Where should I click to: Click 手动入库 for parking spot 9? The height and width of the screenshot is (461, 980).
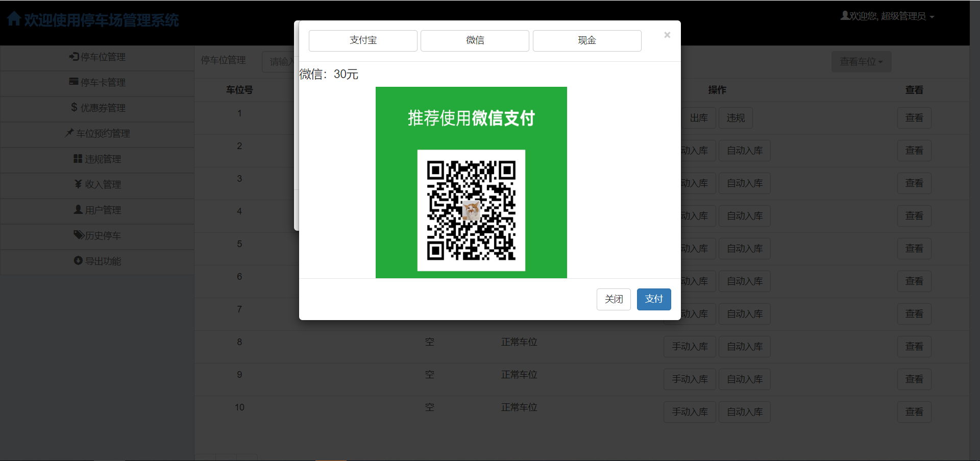(690, 379)
